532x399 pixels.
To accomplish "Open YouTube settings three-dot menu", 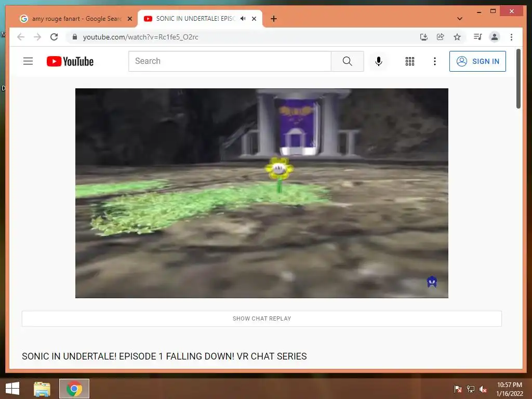I will 435,61.
